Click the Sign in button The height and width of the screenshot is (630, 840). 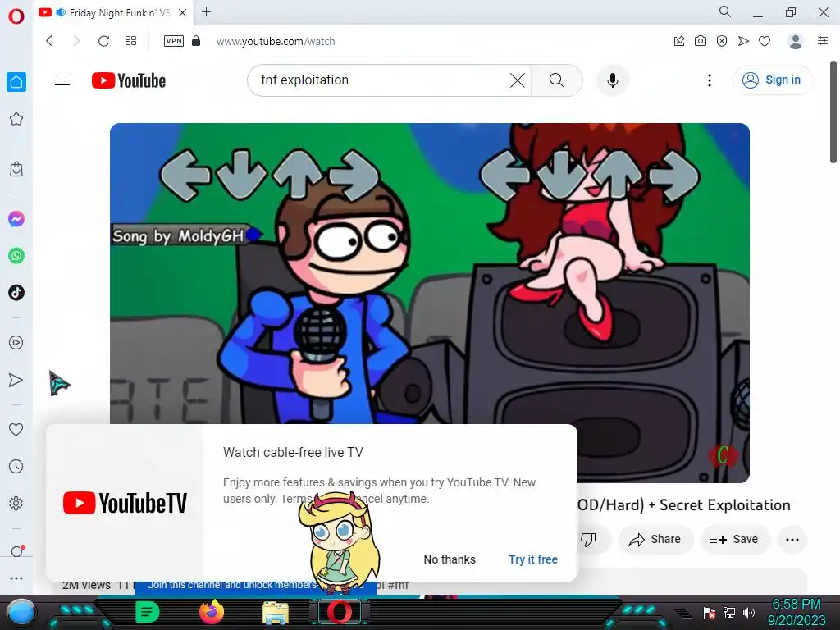(x=772, y=80)
